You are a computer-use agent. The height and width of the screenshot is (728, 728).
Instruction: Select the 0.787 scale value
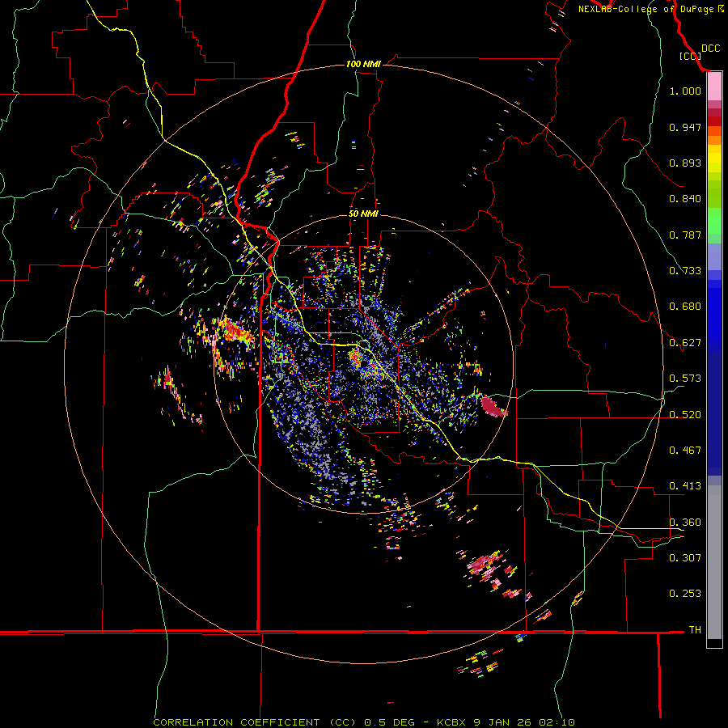685,235
